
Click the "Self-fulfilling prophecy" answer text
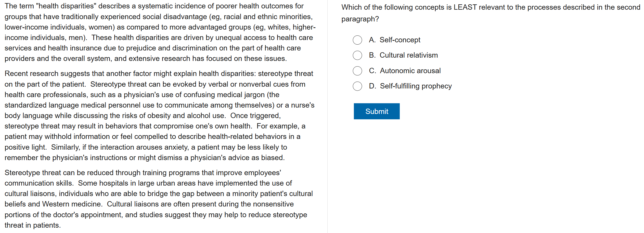(x=416, y=86)
